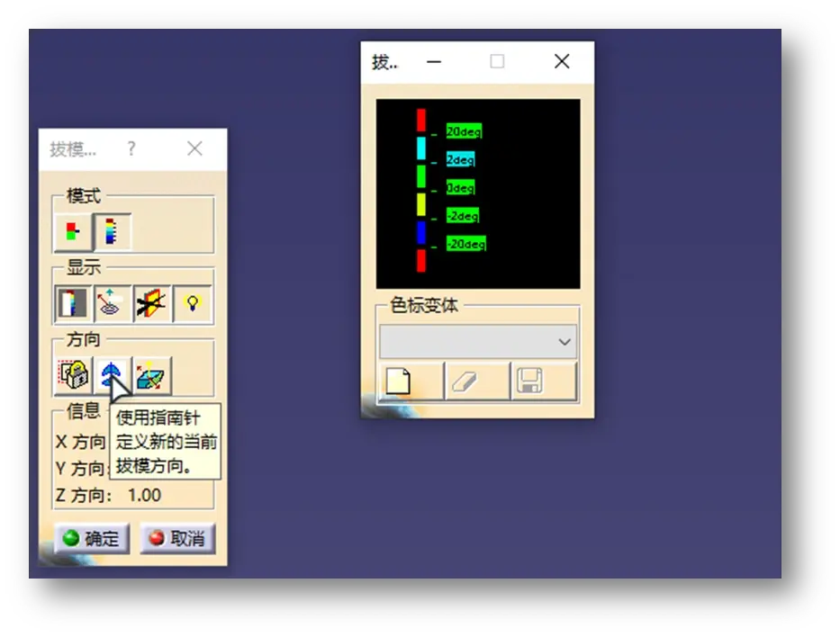Click the 取消 (Cancel) button
The image size is (840, 637).
176,538
